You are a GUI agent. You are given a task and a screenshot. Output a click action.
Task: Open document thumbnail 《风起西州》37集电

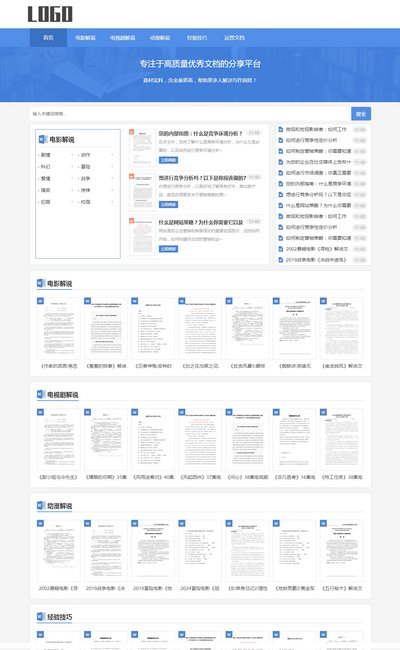click(x=200, y=439)
